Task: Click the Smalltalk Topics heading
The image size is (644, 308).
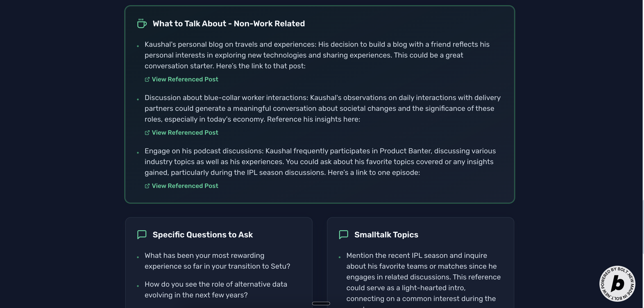Action: (386, 235)
